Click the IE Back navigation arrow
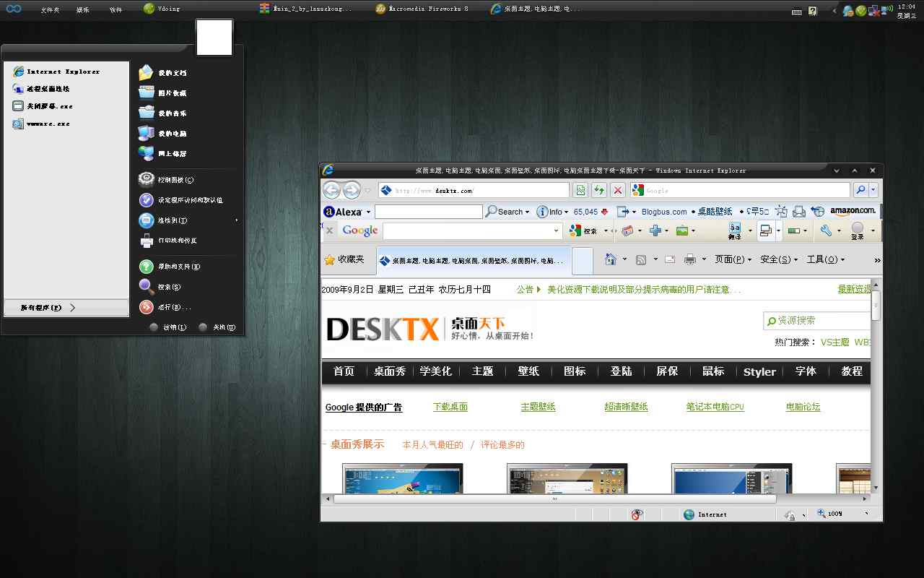Screen dimensions: 924x578 (331, 190)
